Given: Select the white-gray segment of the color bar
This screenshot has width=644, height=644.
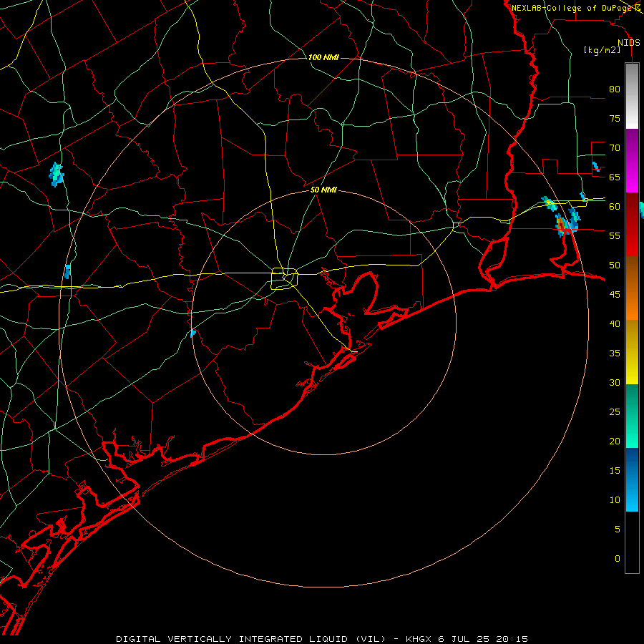Looking at the screenshot, I should coord(632,96).
